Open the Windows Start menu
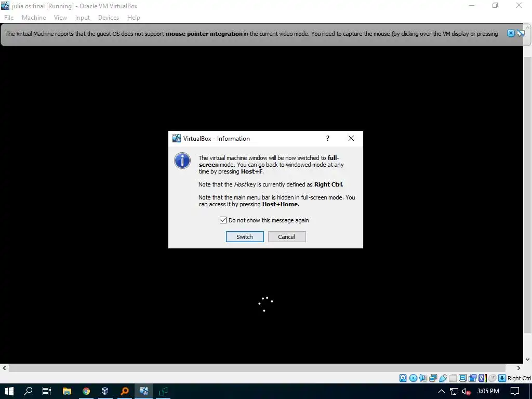 pos(9,391)
